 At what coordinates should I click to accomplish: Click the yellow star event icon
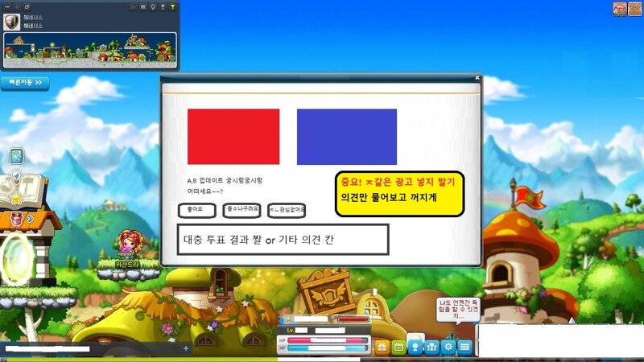16,198
